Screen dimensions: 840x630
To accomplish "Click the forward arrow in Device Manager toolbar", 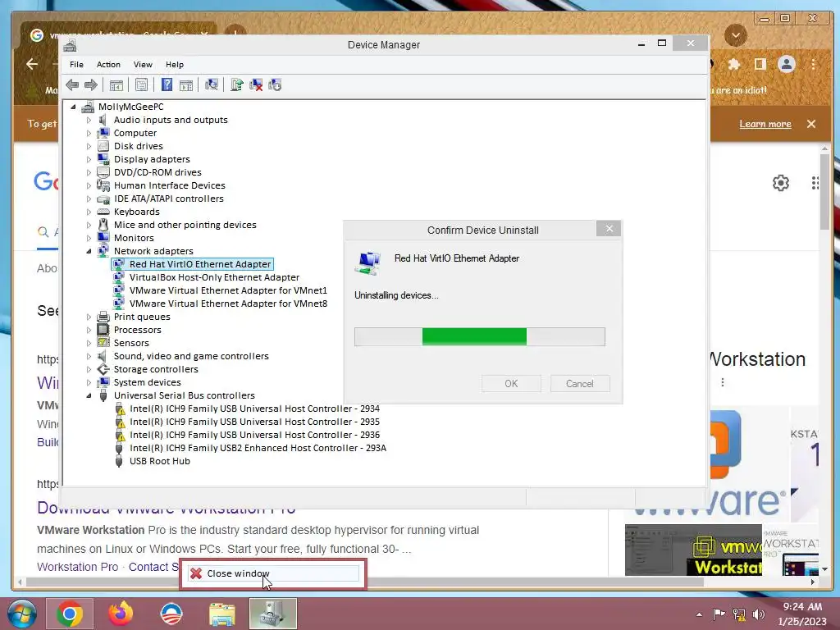I will (91, 84).
